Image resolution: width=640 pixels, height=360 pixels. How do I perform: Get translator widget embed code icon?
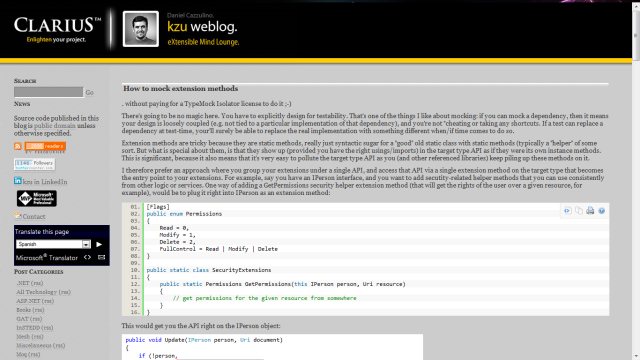tap(87, 258)
